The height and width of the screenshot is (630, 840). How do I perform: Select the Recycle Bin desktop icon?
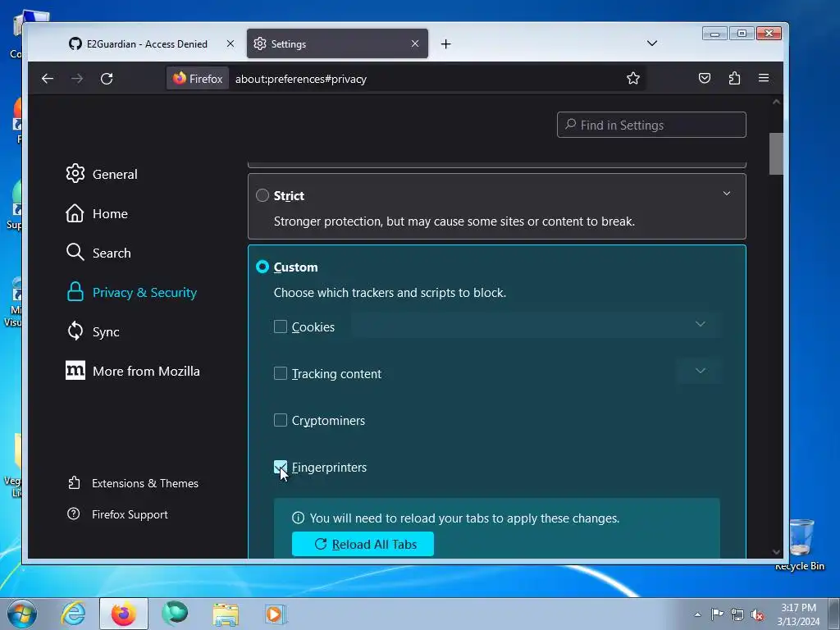point(800,546)
